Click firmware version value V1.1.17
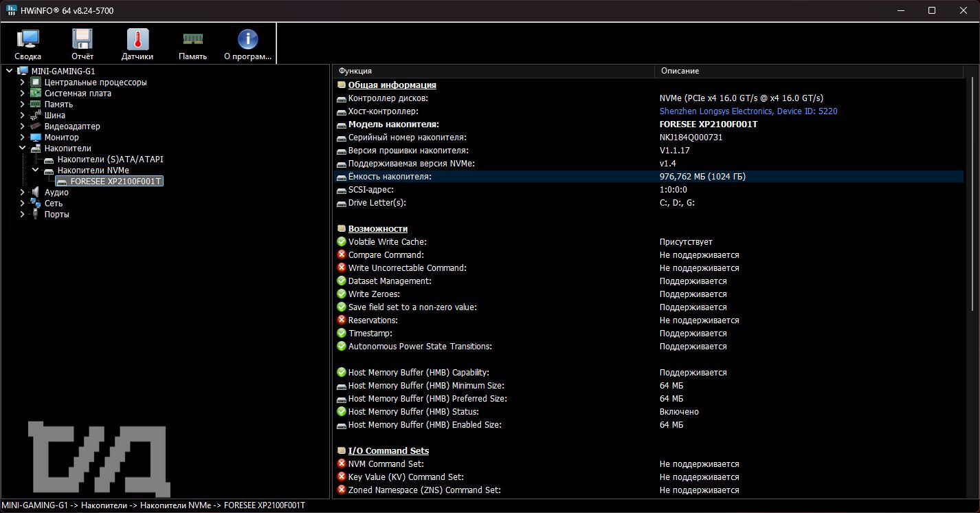 click(x=674, y=151)
